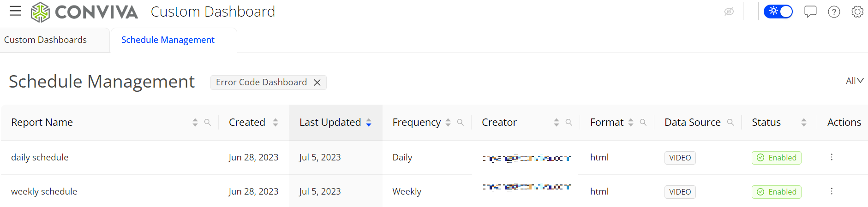This screenshot has height=207, width=868.
Task: Search within Frequency column
Action: coord(460,122)
